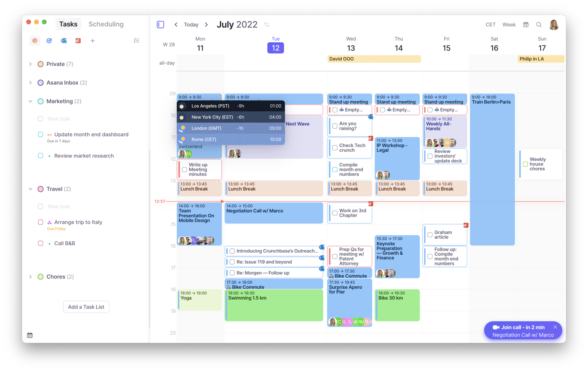Click the Scheduling tab
Screen dimensions: 588x372
coord(106,24)
